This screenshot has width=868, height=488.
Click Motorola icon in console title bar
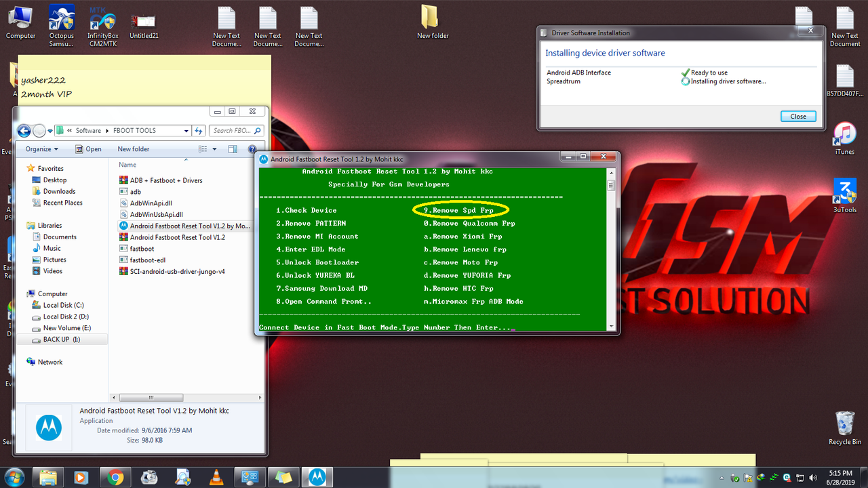pyautogui.click(x=264, y=159)
